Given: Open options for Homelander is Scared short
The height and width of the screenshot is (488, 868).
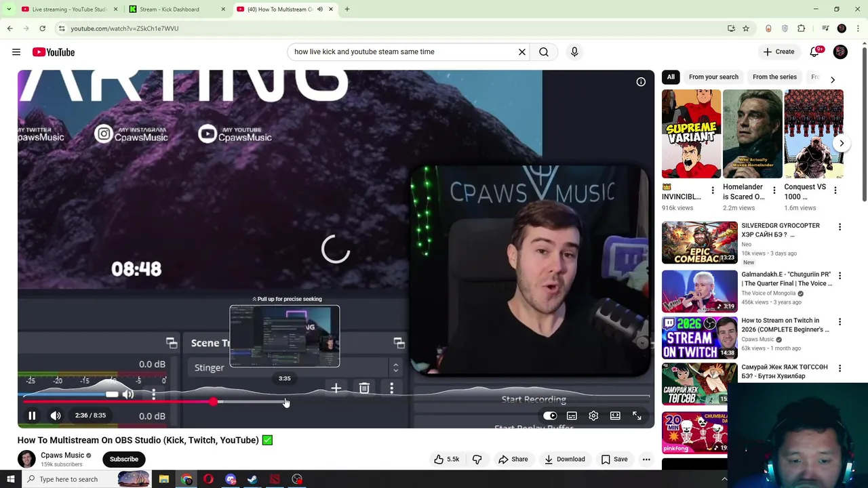Looking at the screenshot, I should (x=774, y=190).
